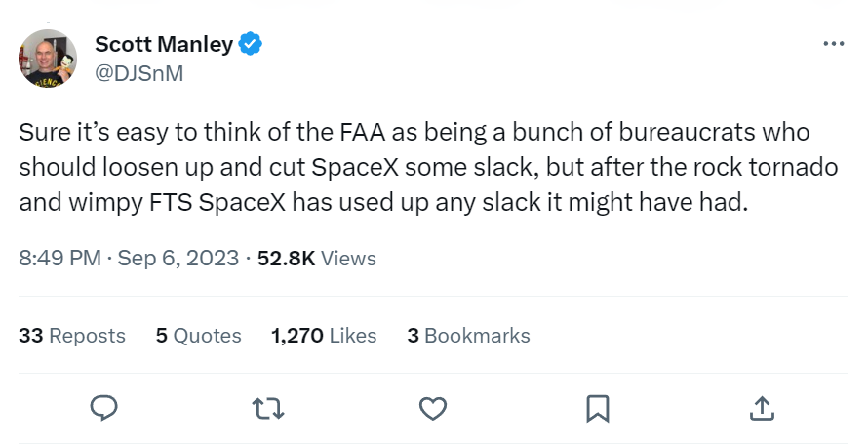Click the Scott Manley display name
The width and height of the screenshot is (868, 445).
pyautogui.click(x=164, y=44)
